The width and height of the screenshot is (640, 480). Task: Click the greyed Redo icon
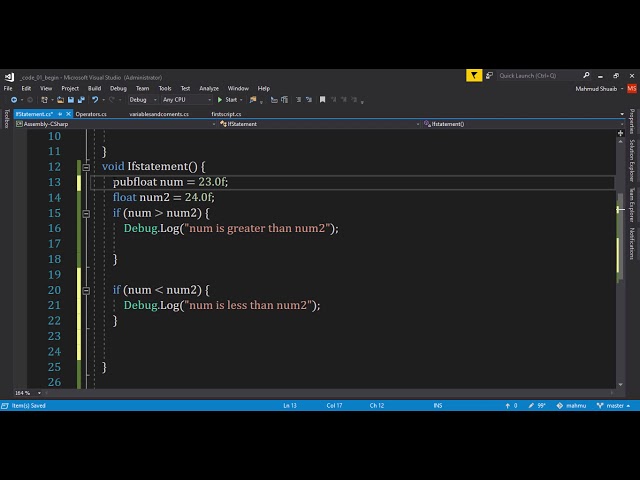[x=112, y=100]
